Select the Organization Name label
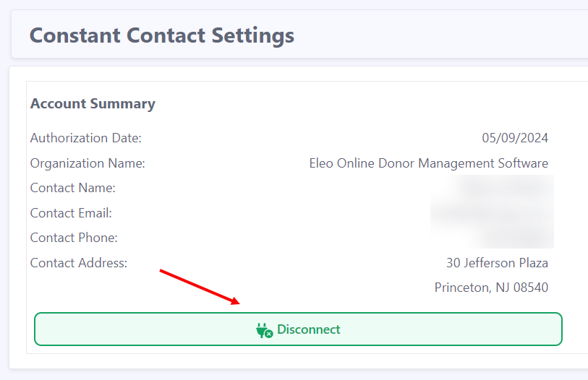Viewport: 588px width, 380px height. (88, 163)
